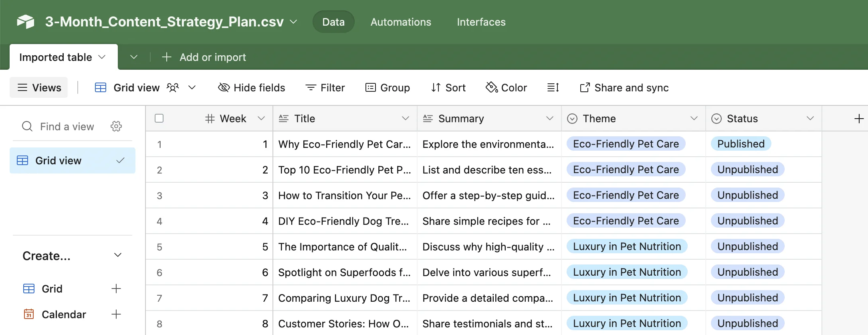This screenshot has width=868, height=335.
Task: Open the Group options
Action: [x=388, y=87]
